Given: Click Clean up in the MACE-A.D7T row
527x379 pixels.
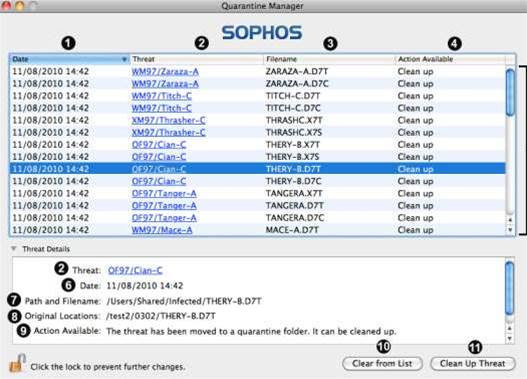Looking at the screenshot, I should coord(415,230).
